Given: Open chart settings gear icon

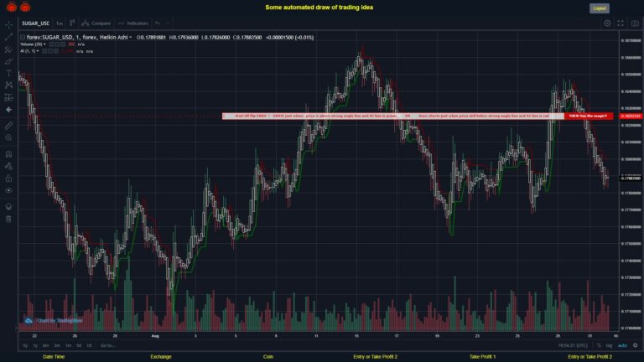Looking at the screenshot, I should click(x=607, y=23).
